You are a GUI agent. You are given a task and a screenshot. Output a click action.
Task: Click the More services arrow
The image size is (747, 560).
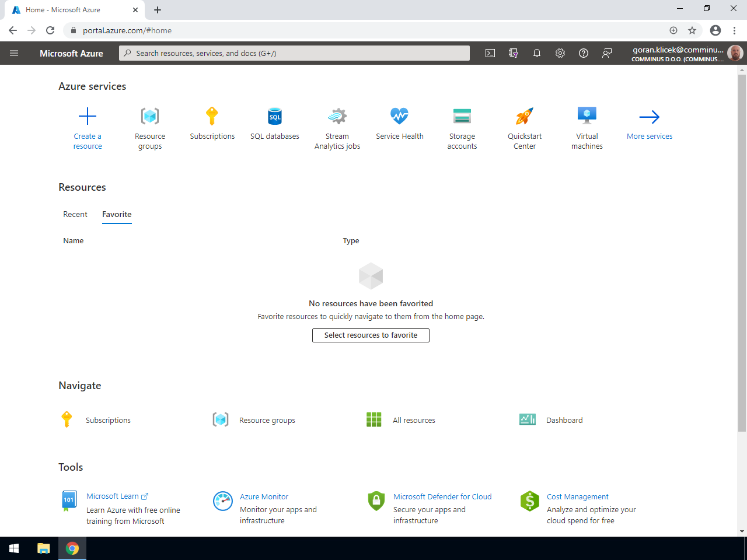pos(650,117)
